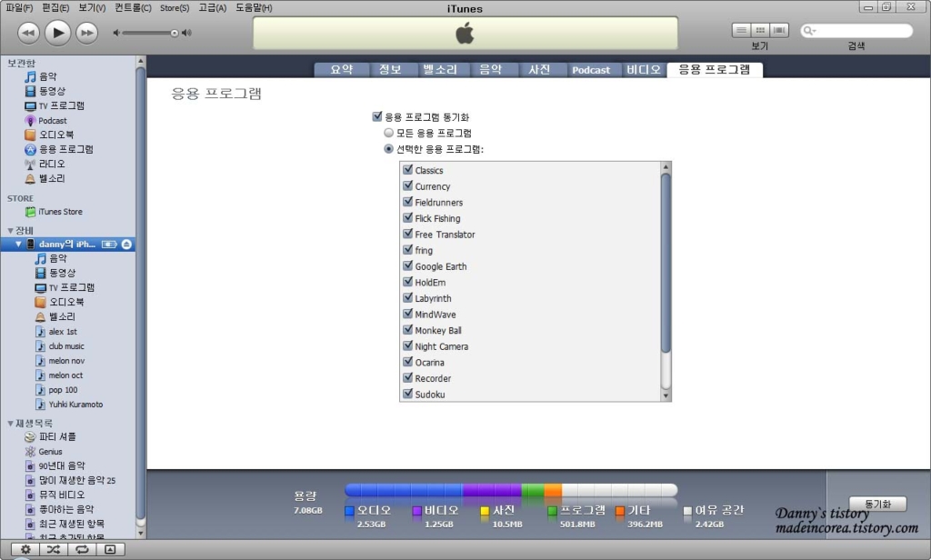Open the search options magnifier dropdown
This screenshot has height=560, width=931.
809,31
